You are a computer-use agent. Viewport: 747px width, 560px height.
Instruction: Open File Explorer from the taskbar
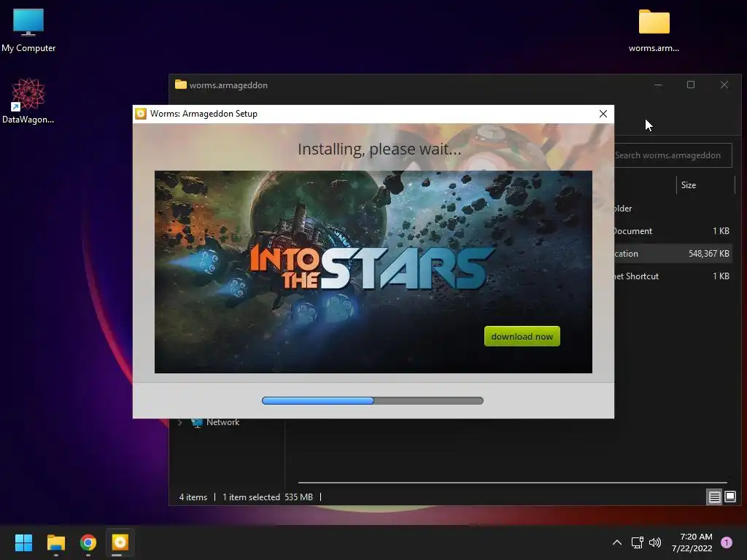pos(55,542)
